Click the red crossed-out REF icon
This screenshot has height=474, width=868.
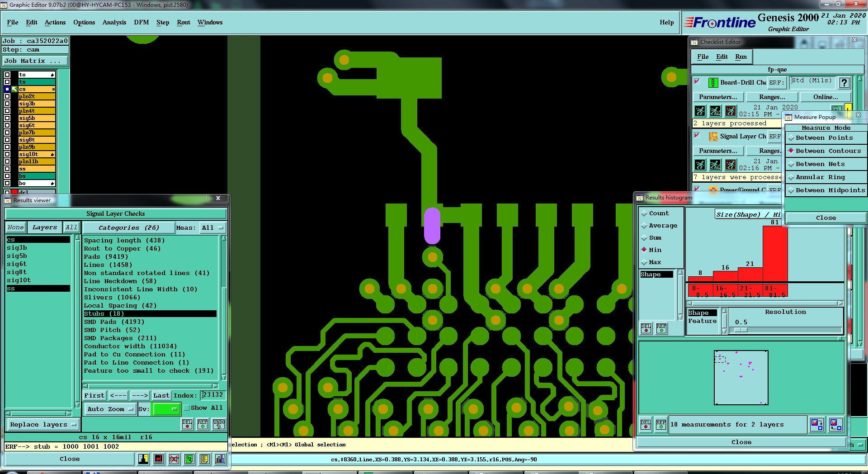[x=174, y=459]
